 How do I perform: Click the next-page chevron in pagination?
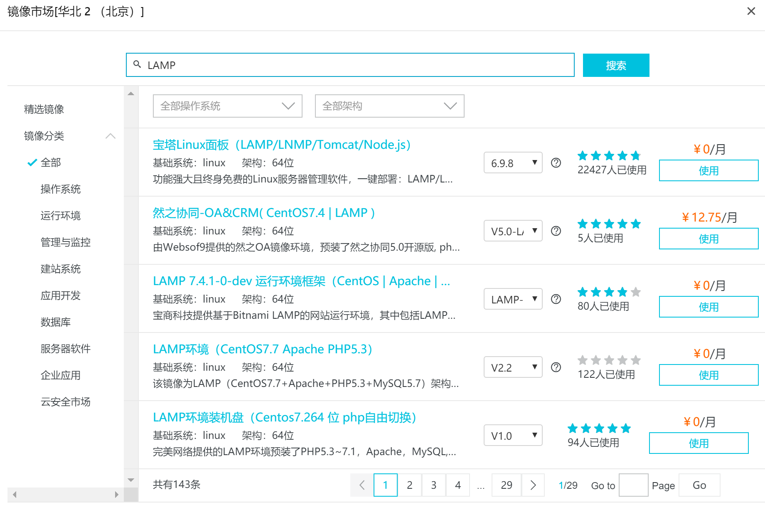coord(532,485)
